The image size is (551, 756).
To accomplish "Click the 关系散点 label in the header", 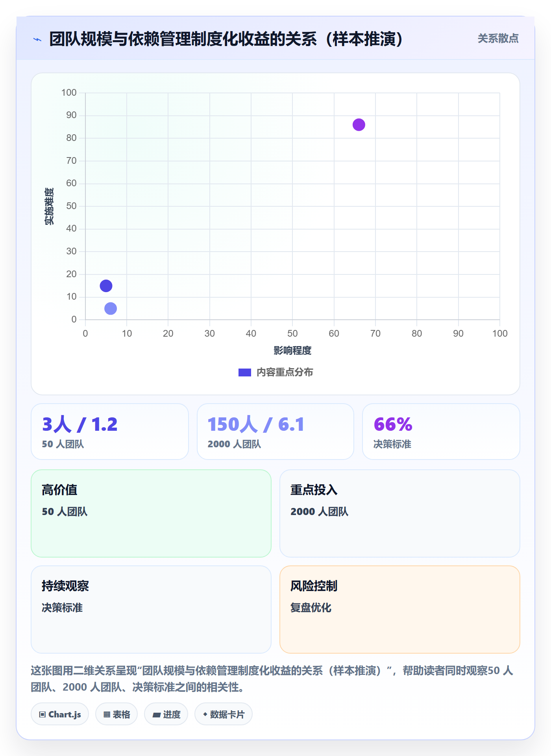I will coord(498,39).
